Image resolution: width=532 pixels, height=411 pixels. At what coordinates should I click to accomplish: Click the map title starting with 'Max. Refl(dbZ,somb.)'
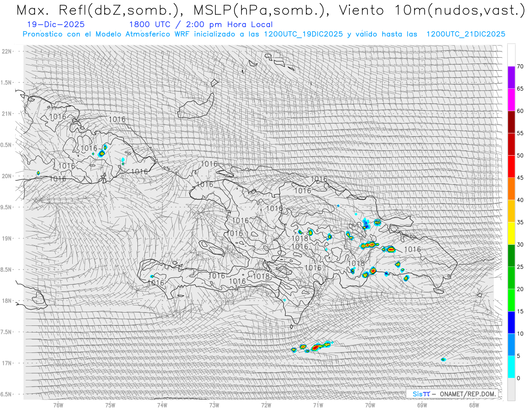270,10
